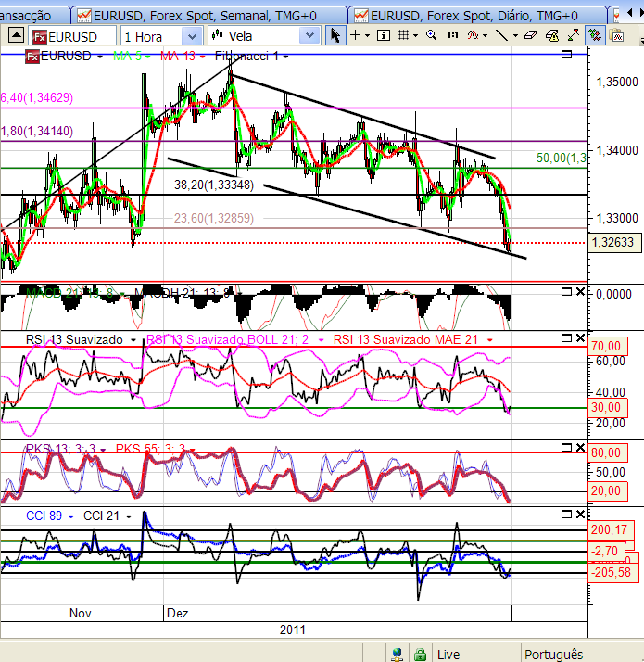
Task: Maximize the RSI 13 Suavizado pane
Action: coord(567,338)
